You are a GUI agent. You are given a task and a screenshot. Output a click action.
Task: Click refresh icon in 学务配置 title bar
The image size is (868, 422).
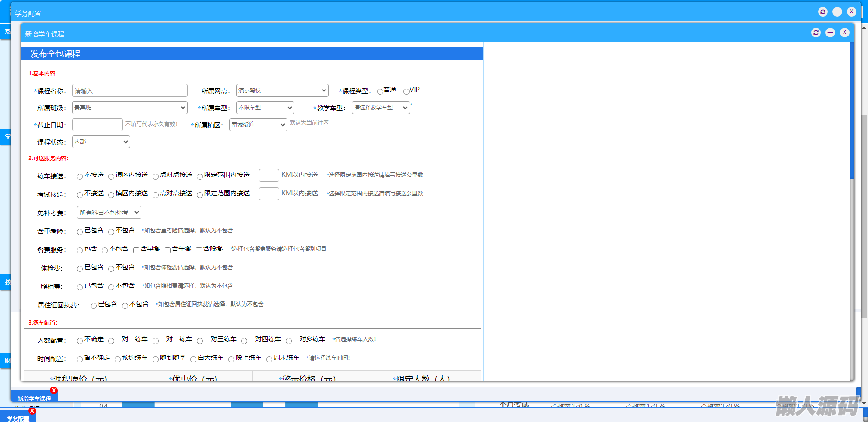coord(823,12)
